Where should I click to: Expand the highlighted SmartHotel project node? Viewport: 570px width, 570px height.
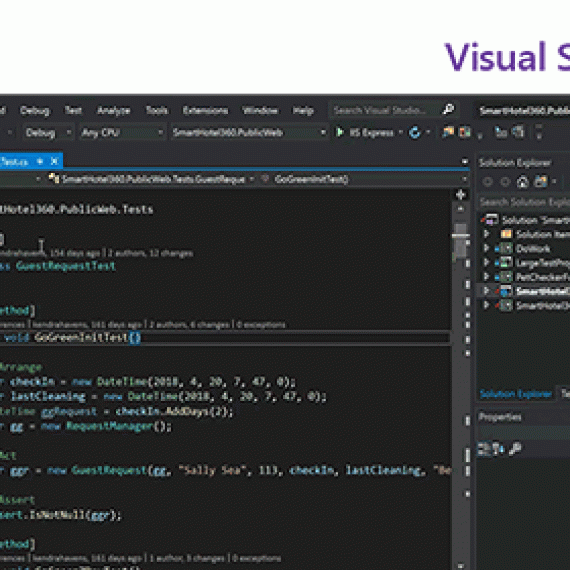[486, 291]
